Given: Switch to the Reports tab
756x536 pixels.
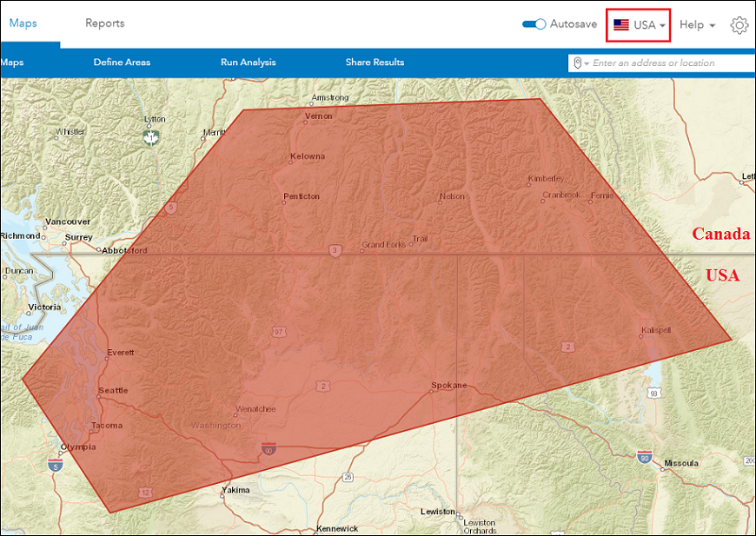Looking at the screenshot, I should (x=104, y=23).
